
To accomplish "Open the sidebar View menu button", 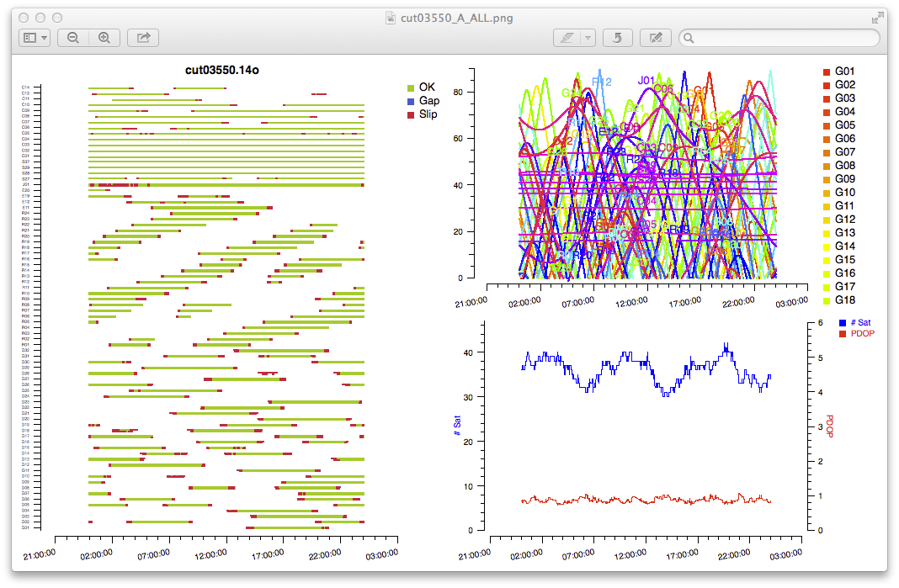I will click(35, 38).
